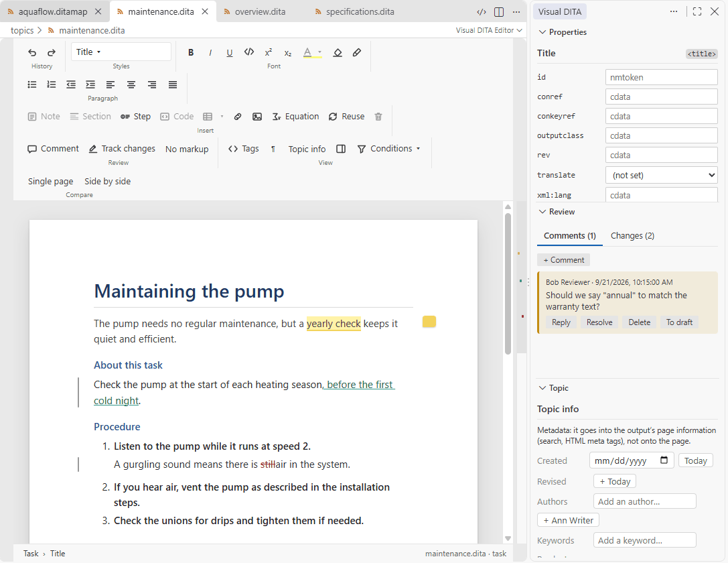The height and width of the screenshot is (563, 728).
Task: Click the font color A swatch
Action: 307,52
